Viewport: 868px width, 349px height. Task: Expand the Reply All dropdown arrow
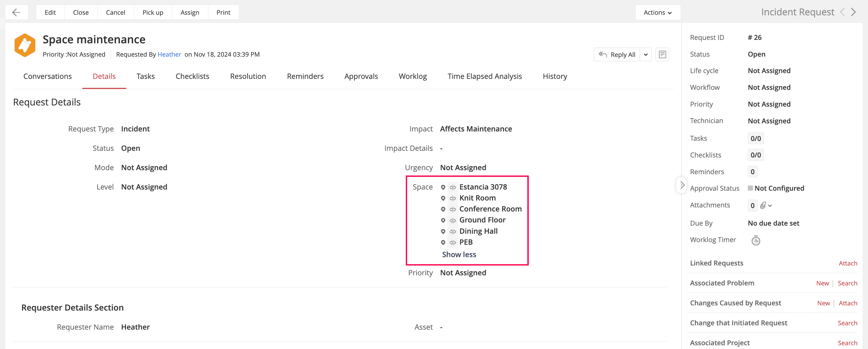coord(646,55)
